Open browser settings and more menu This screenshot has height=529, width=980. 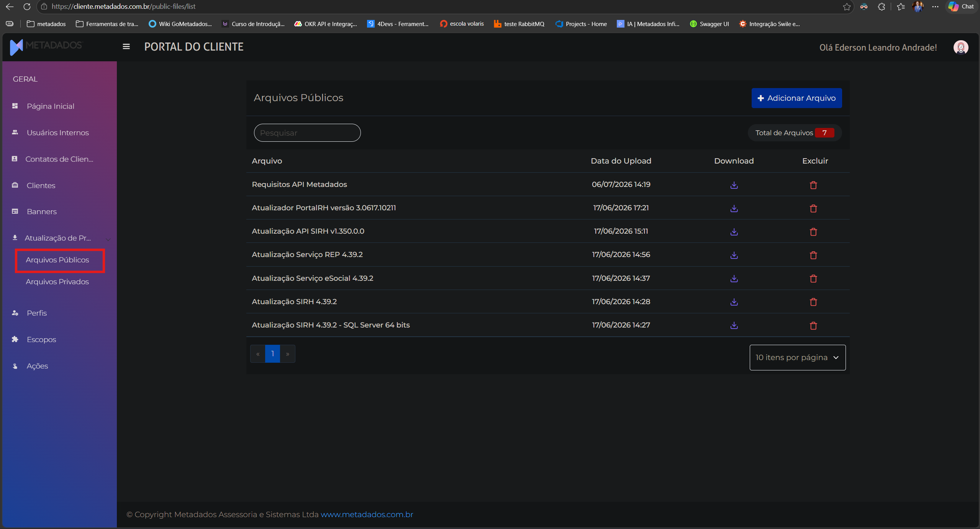(x=935, y=7)
